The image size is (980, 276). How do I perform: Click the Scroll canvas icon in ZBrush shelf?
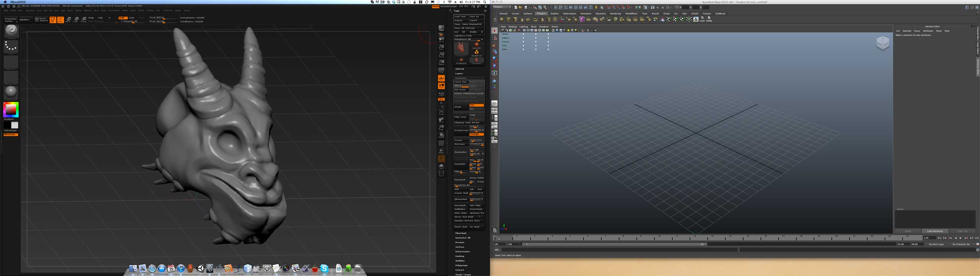click(441, 39)
